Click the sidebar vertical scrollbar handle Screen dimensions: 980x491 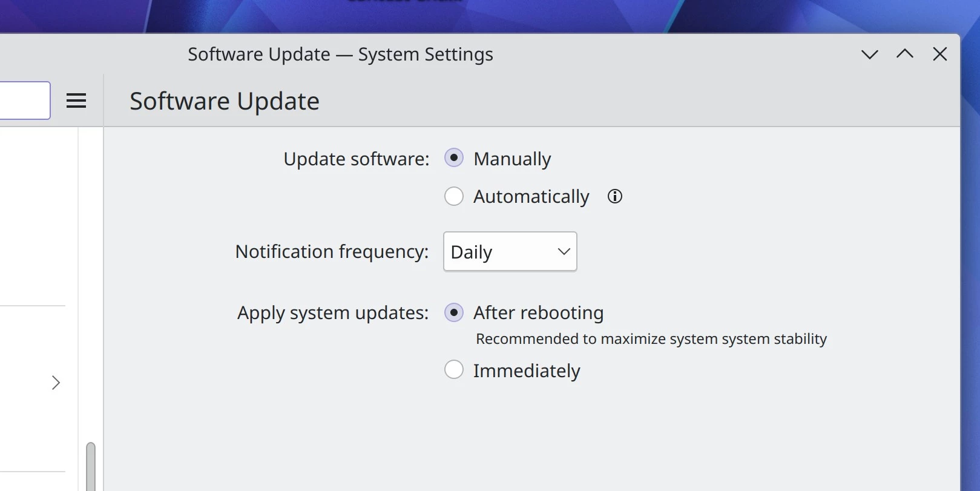tap(91, 466)
